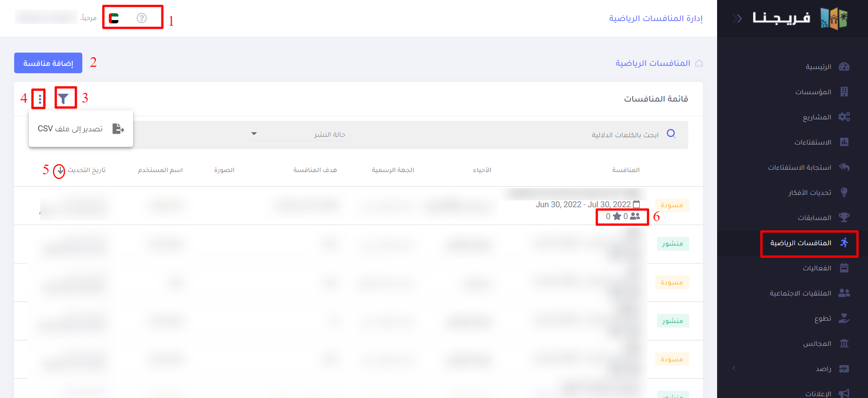
Task: Click the sort arrow beside تاريخ التحديث
Action: [60, 171]
